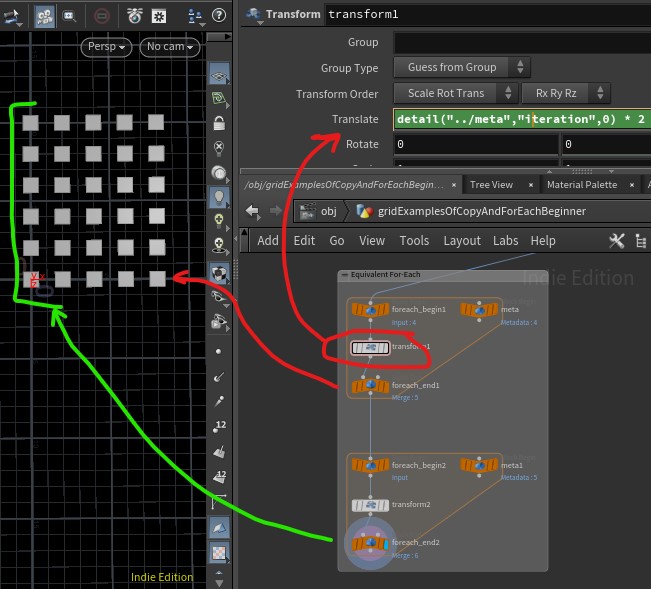Click the checkered background swatch icon
Image resolution: width=651 pixels, height=589 pixels.
(x=219, y=552)
